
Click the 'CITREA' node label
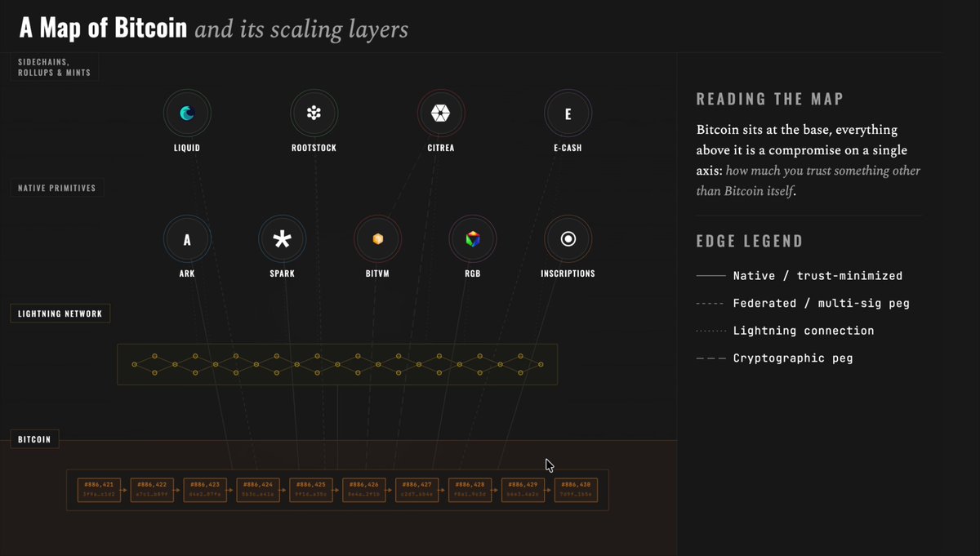point(441,149)
